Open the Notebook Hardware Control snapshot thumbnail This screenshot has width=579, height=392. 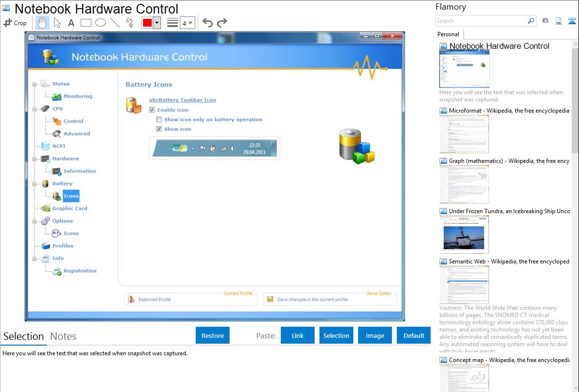point(464,69)
